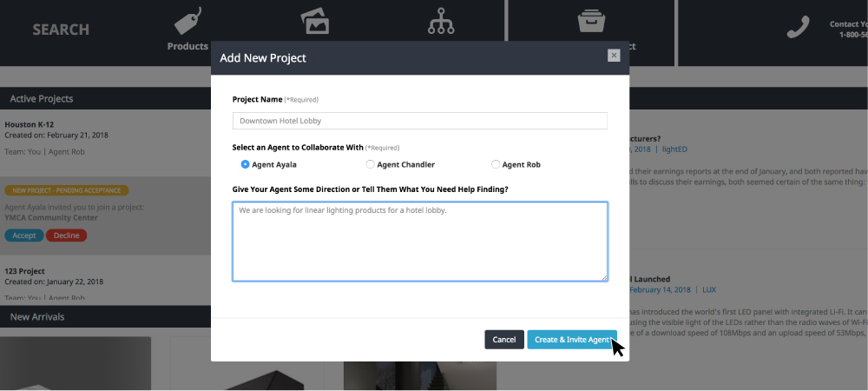Click the Cancel button

(x=504, y=340)
